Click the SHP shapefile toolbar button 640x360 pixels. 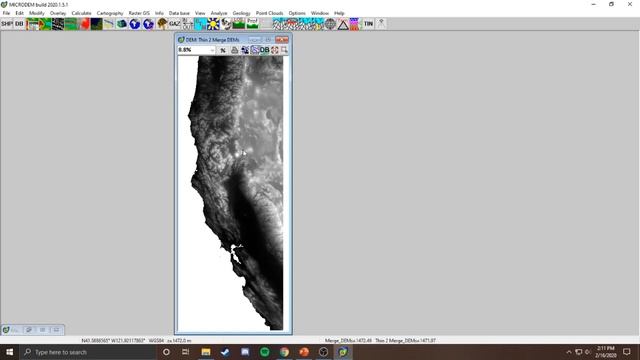tap(7, 24)
